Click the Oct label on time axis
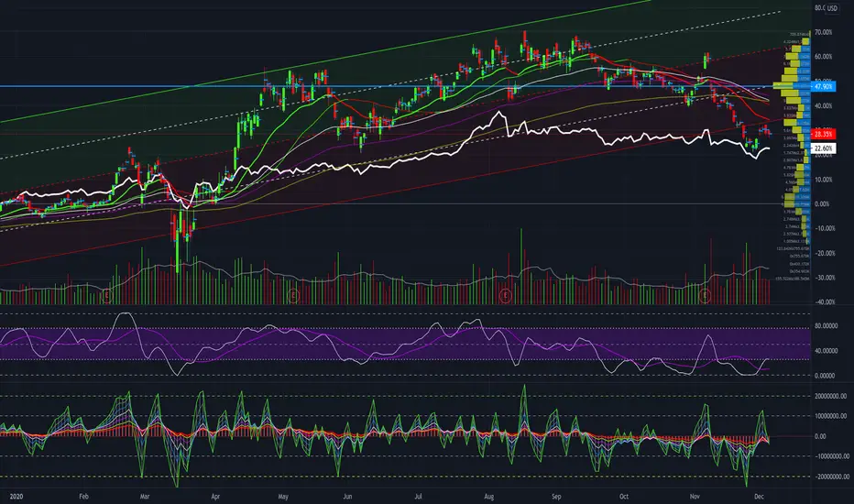Viewport: 854px width, 504px height. click(624, 497)
